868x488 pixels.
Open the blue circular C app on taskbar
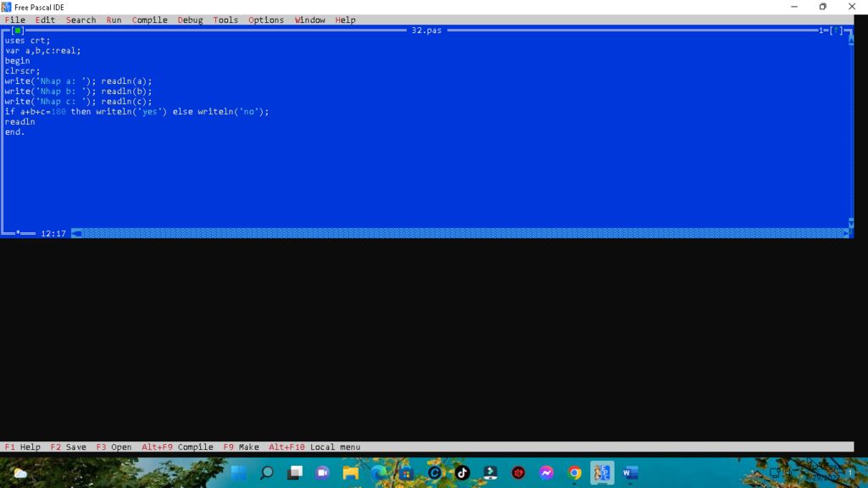tap(435, 473)
